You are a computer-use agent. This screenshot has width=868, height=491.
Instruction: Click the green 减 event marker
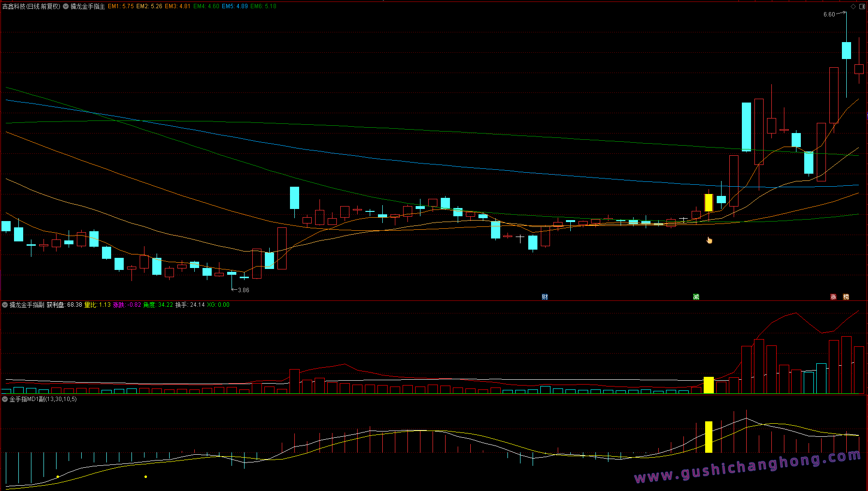click(696, 297)
